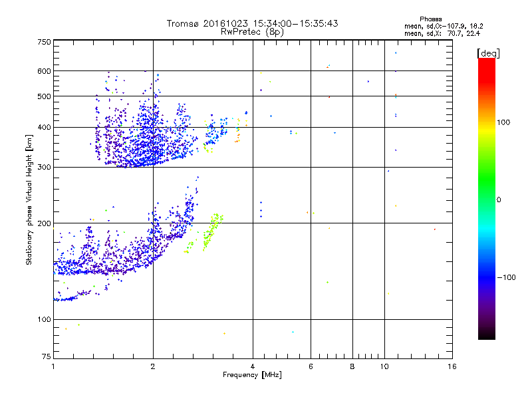Click the y-axis tick label "300"
The height and width of the screenshot is (399, 532).
pos(44,168)
